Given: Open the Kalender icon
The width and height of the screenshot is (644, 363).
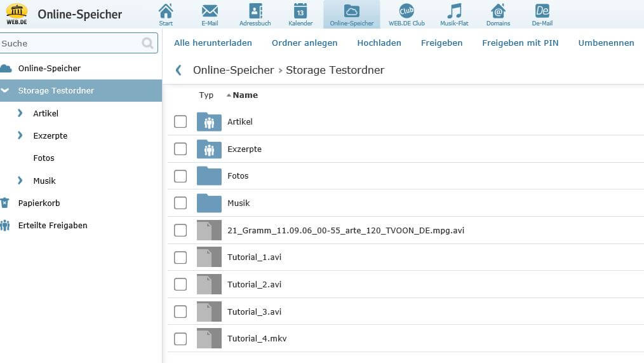Looking at the screenshot, I should (300, 11).
